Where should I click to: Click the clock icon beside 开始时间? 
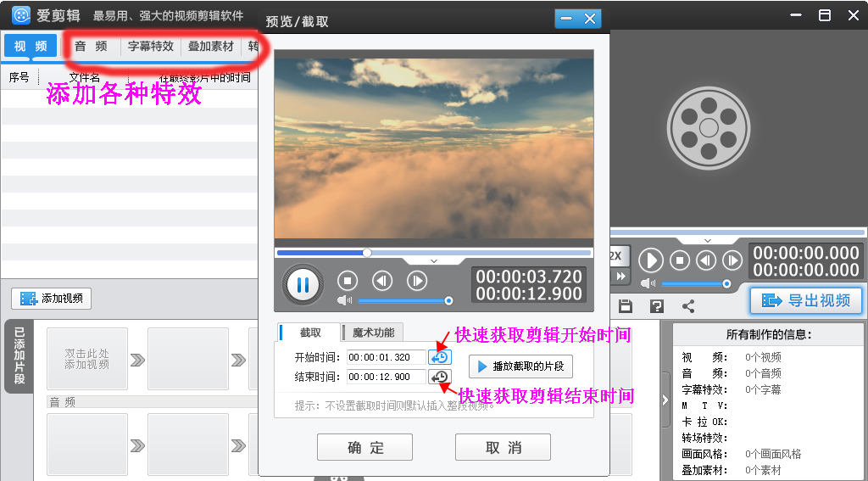440,358
